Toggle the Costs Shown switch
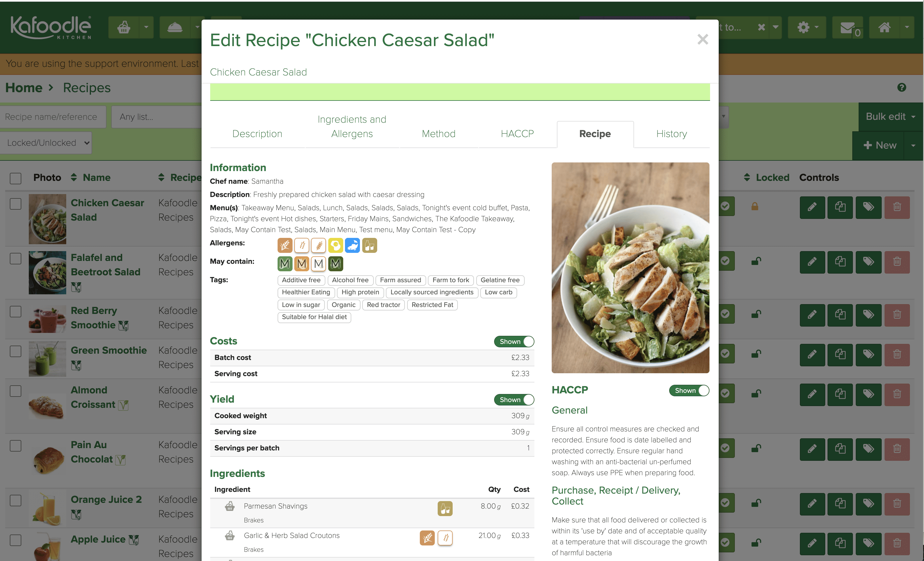The image size is (924, 561). (x=514, y=342)
